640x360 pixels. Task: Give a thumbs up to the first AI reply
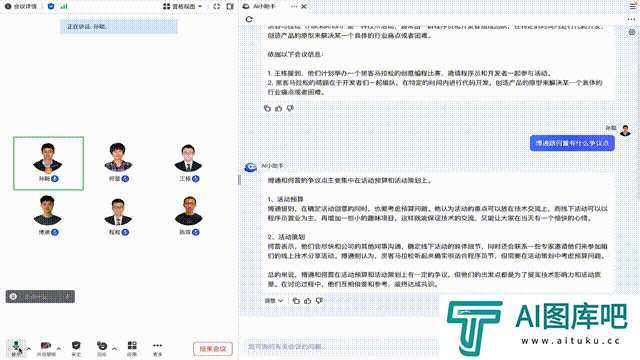tap(279, 109)
